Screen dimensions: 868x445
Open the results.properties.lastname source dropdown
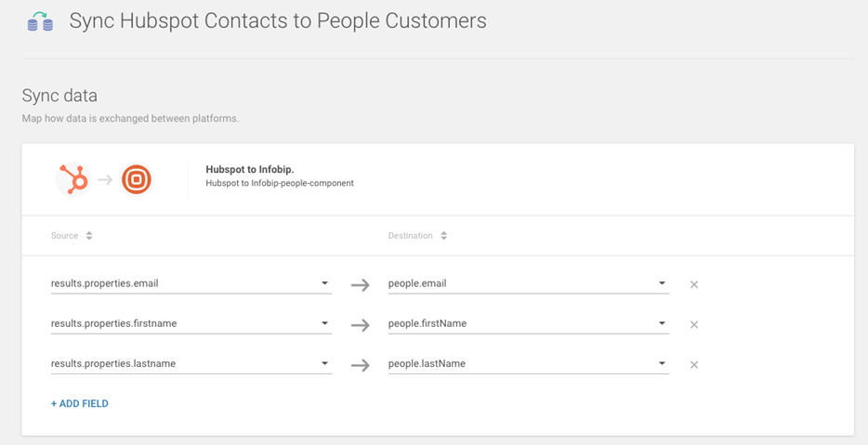point(324,363)
